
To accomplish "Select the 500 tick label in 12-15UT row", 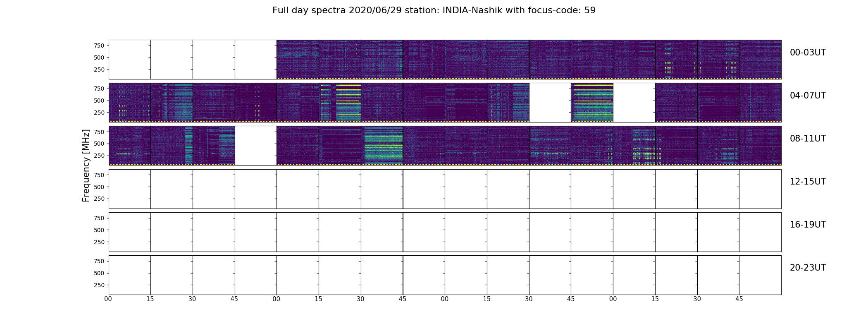I will click(99, 187).
